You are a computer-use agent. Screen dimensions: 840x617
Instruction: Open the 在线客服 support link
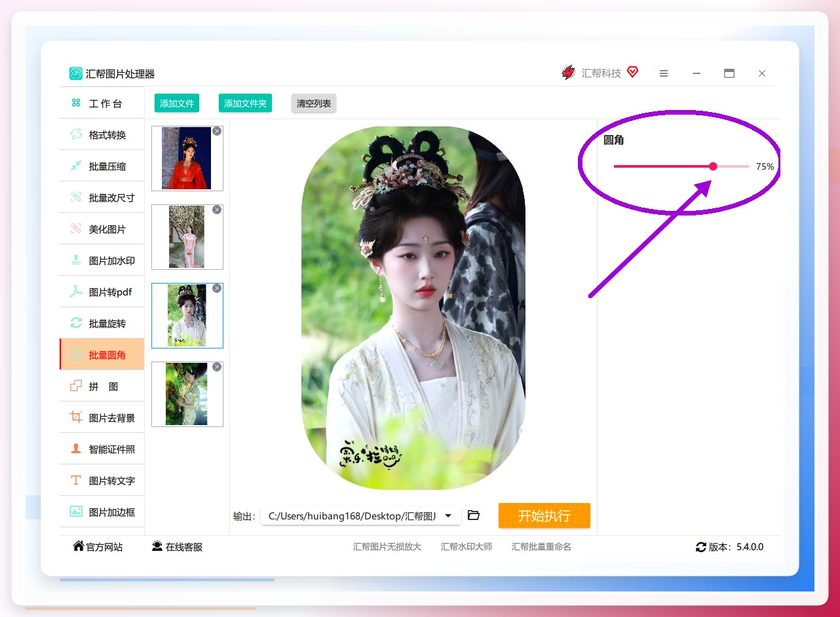pyautogui.click(x=177, y=547)
